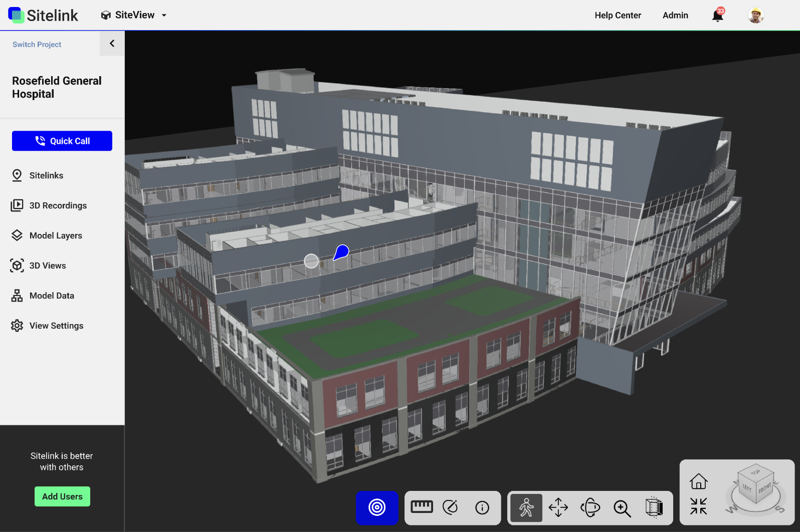Click the gray circle marker on the model

tap(311, 261)
